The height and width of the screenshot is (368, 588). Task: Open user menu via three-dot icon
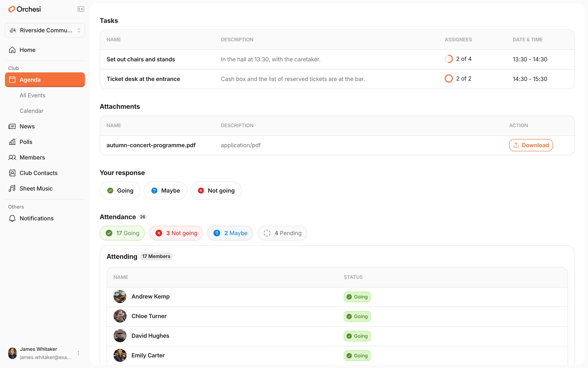78,353
